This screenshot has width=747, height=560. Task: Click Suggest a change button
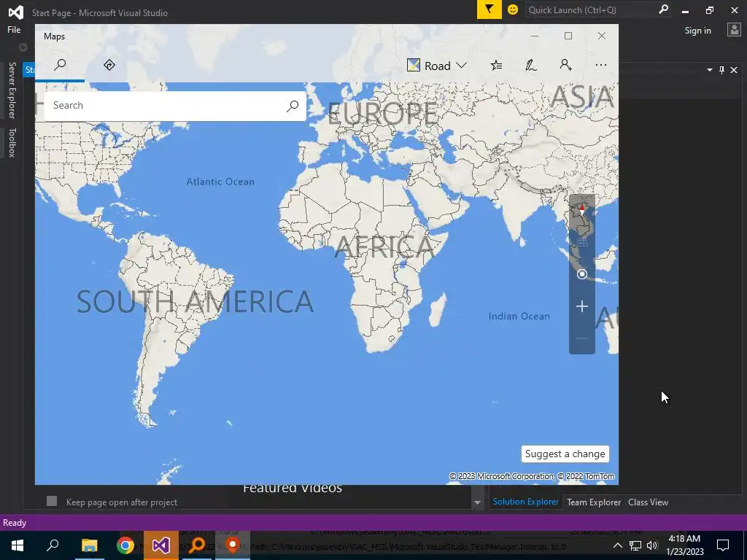pos(565,454)
